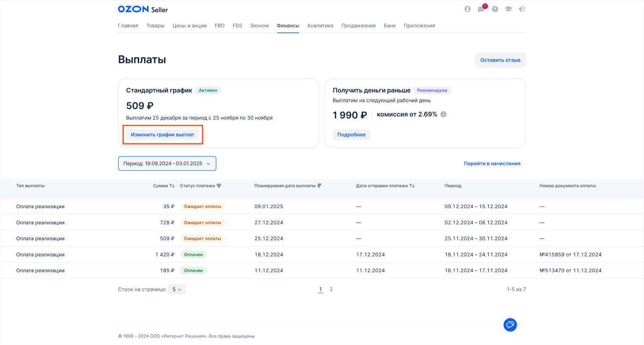The width and height of the screenshot is (644, 345).
Task: Open the help question mark icon
Action: click(x=495, y=9)
